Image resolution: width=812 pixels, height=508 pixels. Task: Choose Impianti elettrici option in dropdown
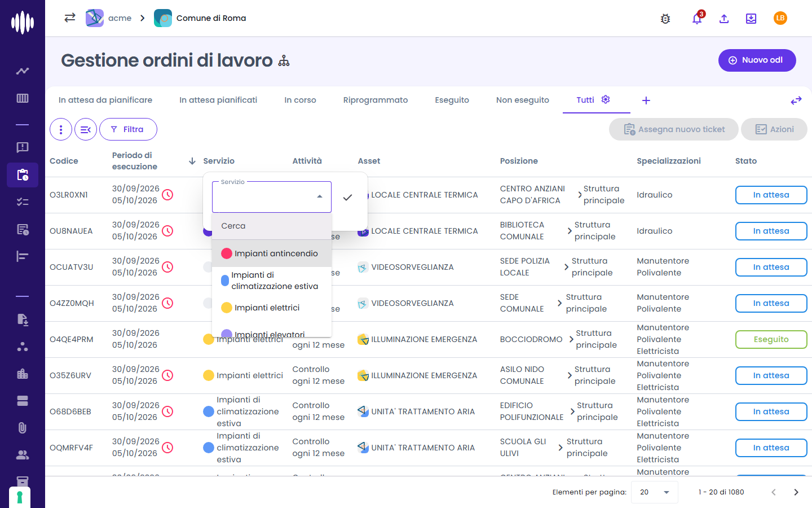click(x=272, y=308)
